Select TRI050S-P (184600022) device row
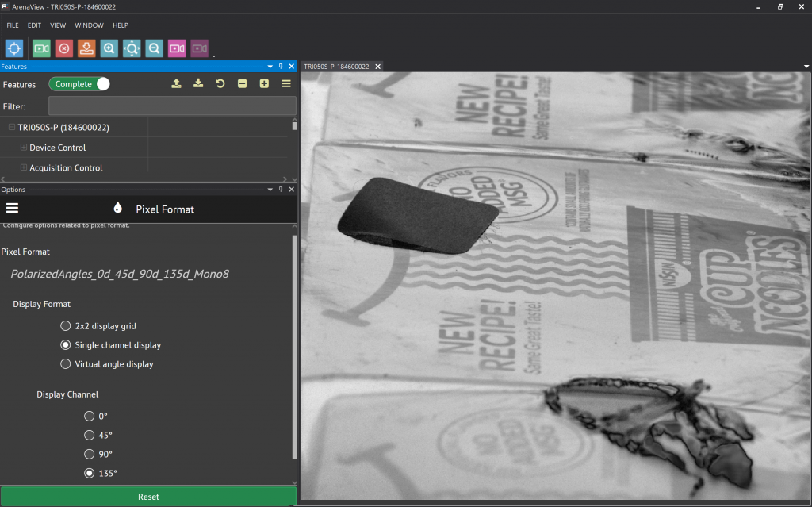The height and width of the screenshot is (507, 812). coord(63,127)
